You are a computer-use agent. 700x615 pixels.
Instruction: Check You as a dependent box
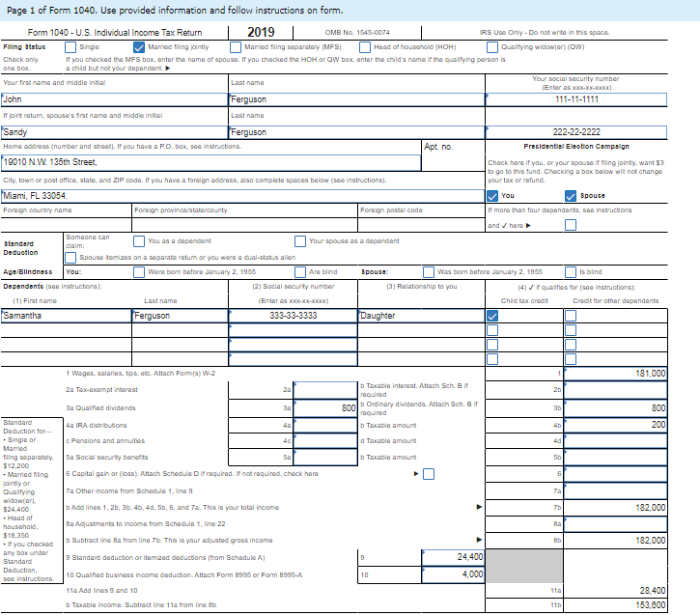pyautogui.click(x=139, y=241)
